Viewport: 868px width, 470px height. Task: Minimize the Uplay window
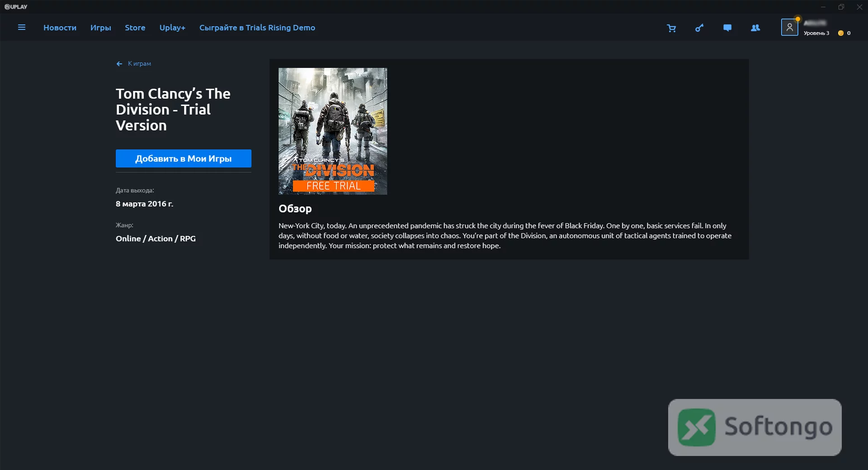823,7
